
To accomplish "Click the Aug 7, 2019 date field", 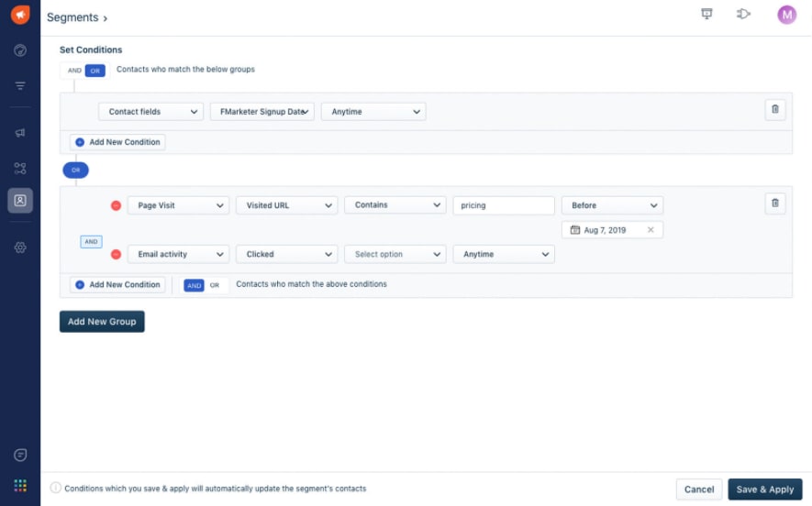I will tap(612, 230).
